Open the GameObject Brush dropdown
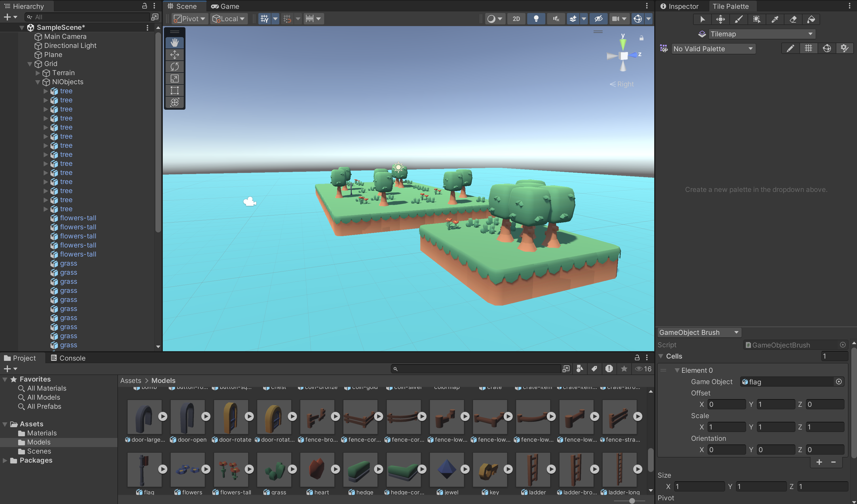 pyautogui.click(x=698, y=333)
